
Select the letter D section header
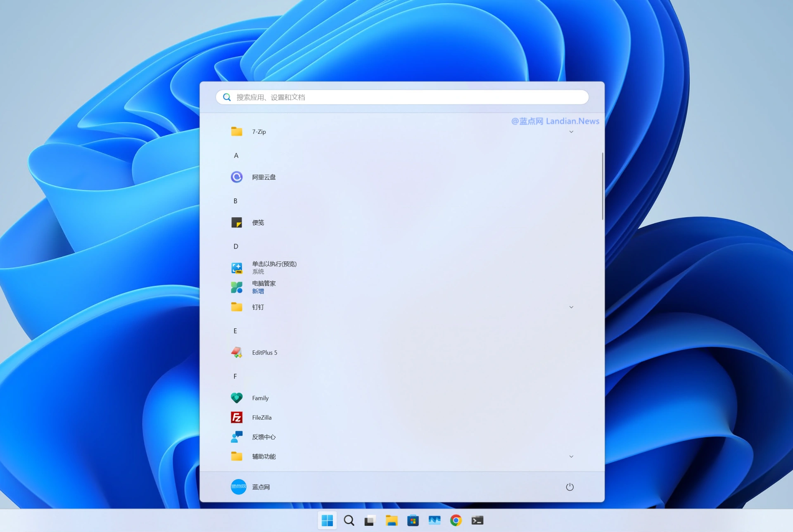point(235,246)
